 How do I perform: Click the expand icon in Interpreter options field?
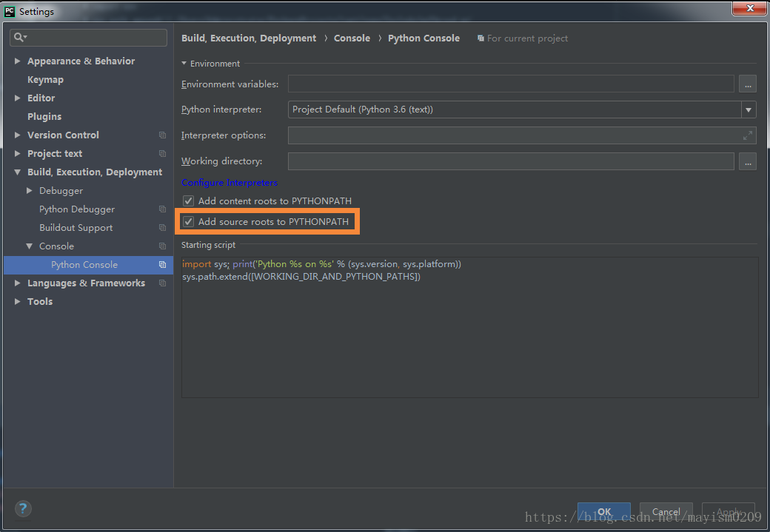[747, 135]
